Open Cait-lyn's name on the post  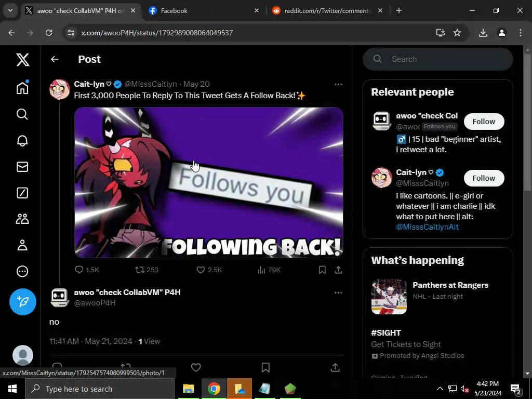pos(89,84)
